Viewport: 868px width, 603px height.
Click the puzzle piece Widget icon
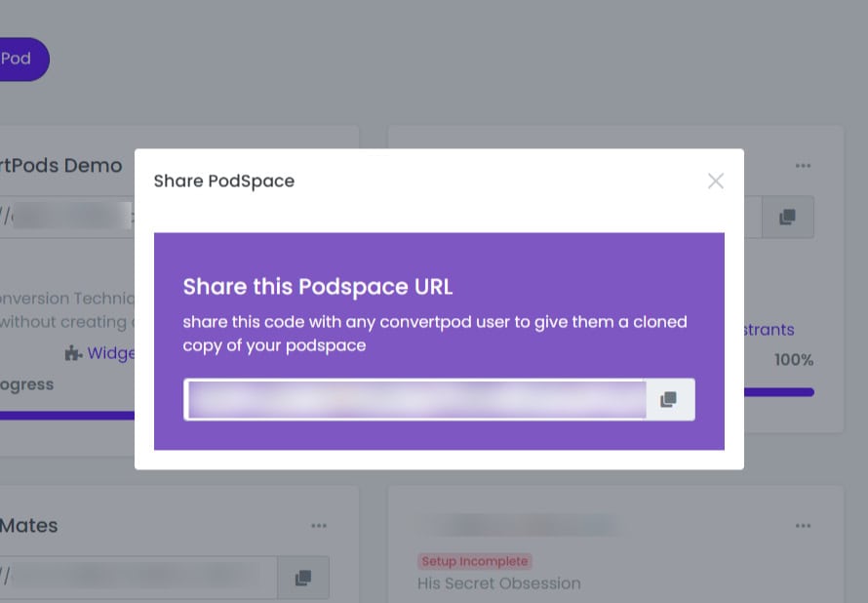(x=73, y=352)
